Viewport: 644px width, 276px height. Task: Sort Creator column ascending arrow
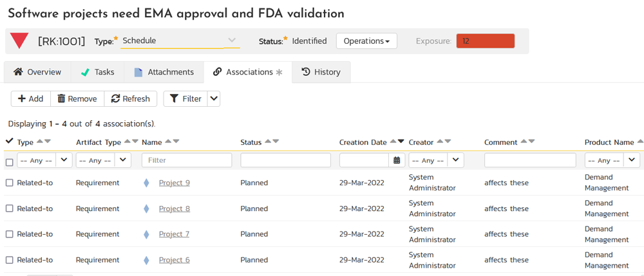point(440,142)
